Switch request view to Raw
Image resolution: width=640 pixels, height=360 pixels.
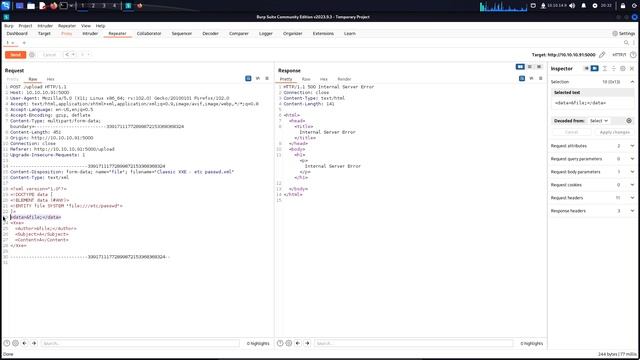pos(33,79)
